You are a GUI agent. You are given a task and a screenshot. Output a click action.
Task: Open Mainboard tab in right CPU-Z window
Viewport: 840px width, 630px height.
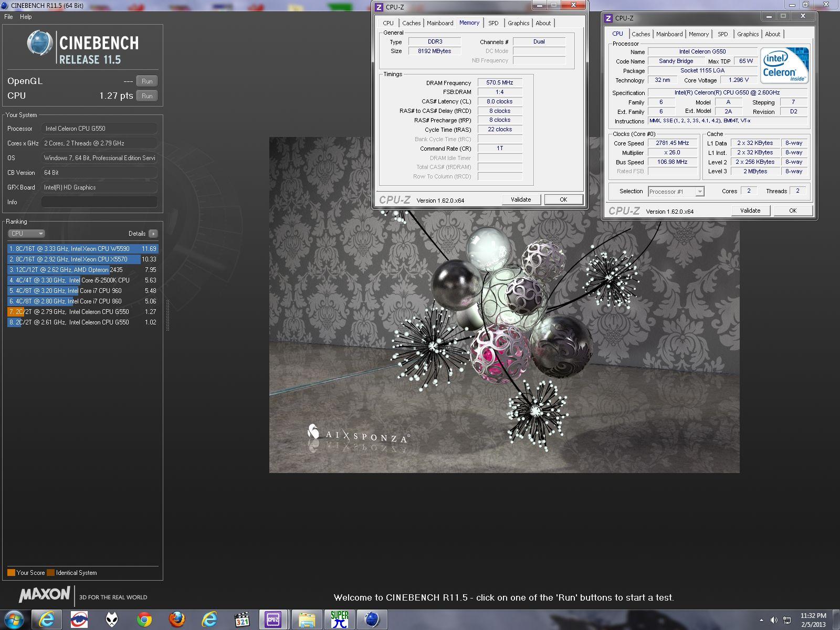tap(669, 34)
